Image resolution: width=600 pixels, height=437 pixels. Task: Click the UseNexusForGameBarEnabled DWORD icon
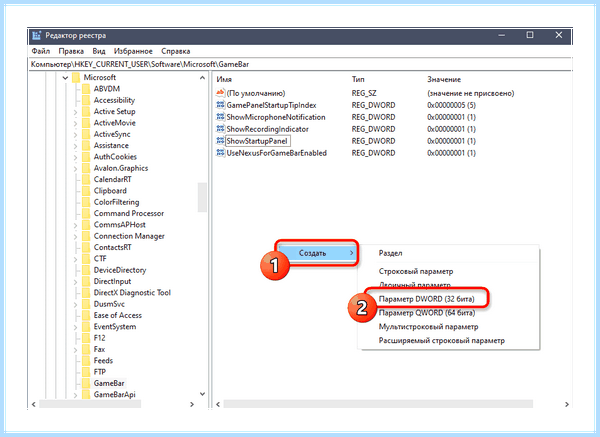click(x=220, y=153)
